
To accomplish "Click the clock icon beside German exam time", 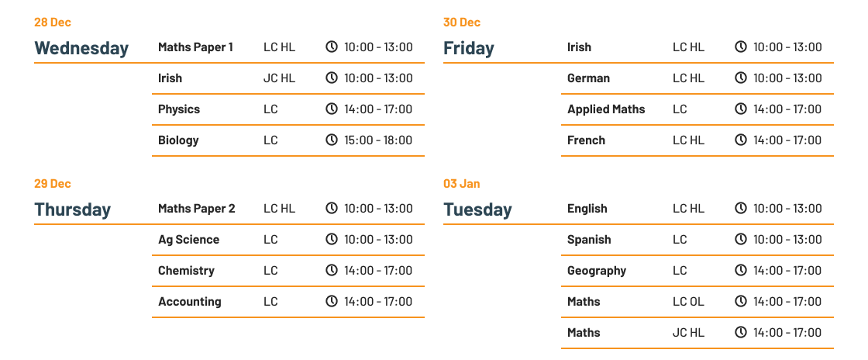I will coord(740,78).
